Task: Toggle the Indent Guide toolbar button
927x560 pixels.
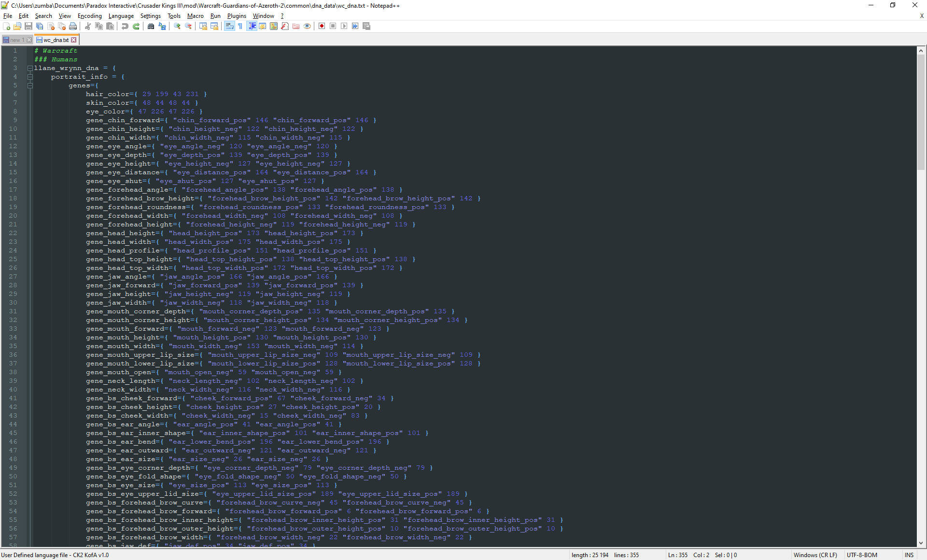Action: 252,26
